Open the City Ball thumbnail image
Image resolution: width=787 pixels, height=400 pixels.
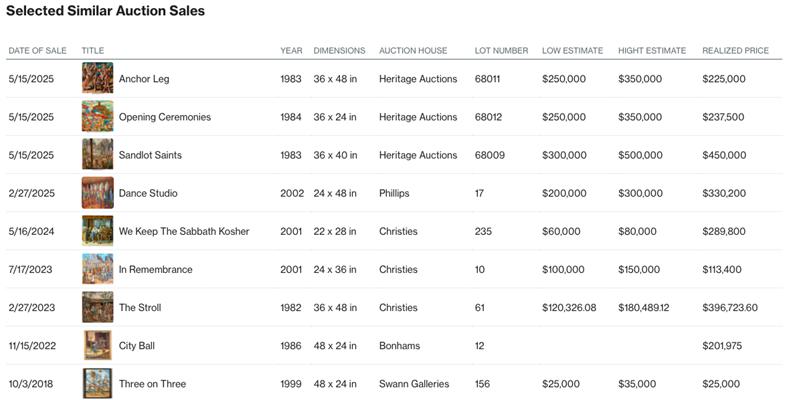(97, 345)
